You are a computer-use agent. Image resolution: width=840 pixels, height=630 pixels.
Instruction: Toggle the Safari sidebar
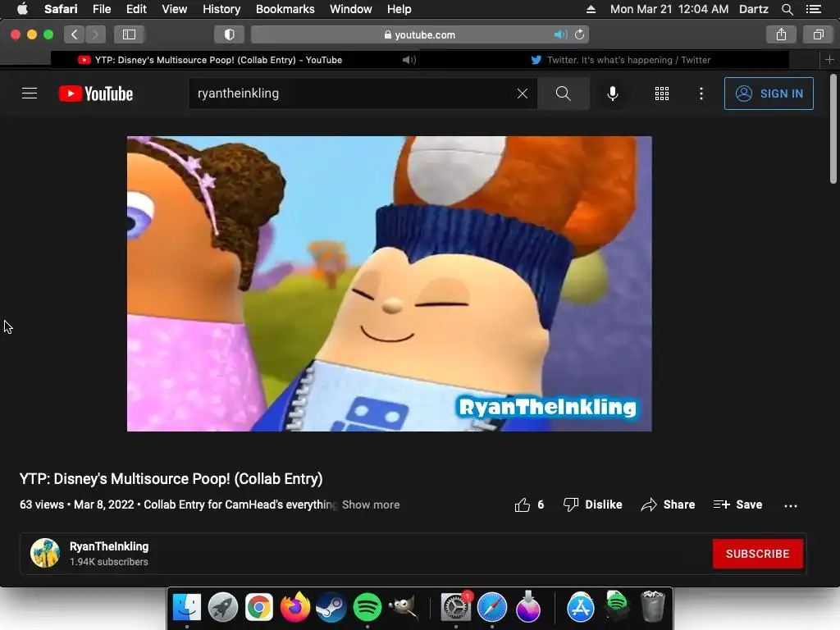(x=129, y=34)
